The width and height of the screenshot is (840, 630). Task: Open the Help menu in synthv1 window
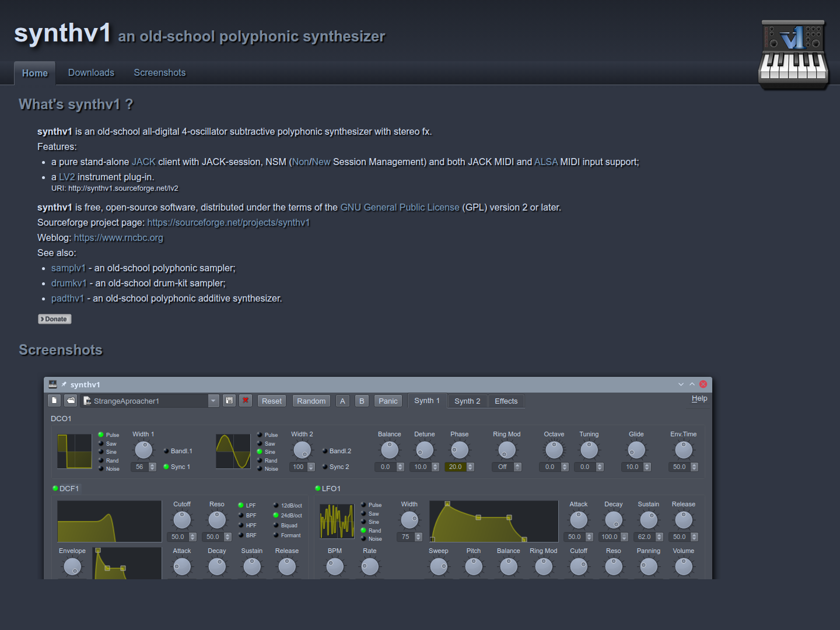pos(699,398)
